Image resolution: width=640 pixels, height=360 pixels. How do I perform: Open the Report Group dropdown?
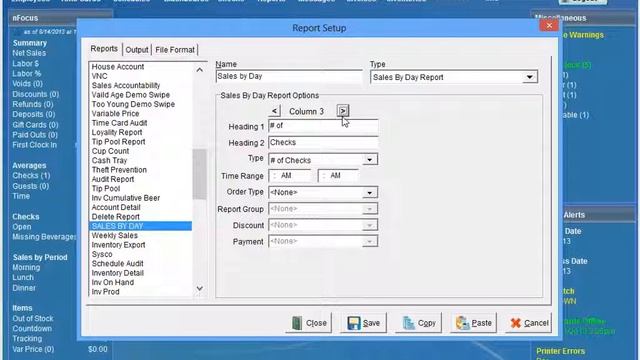click(369, 209)
